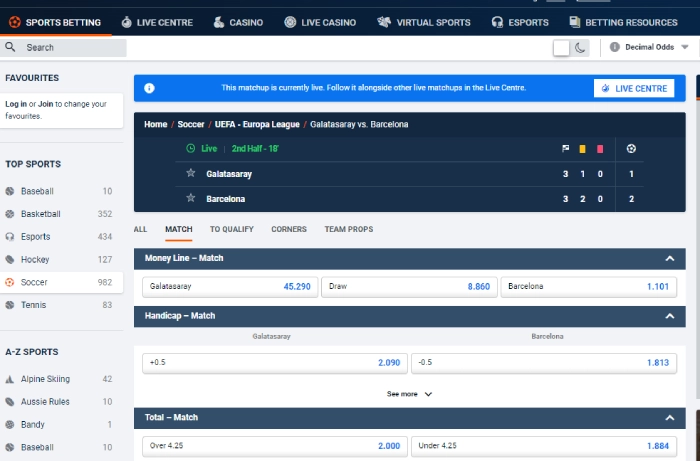Open the Esports navigation item
Image resolution: width=700 pixels, height=461 pixels.
pos(520,22)
